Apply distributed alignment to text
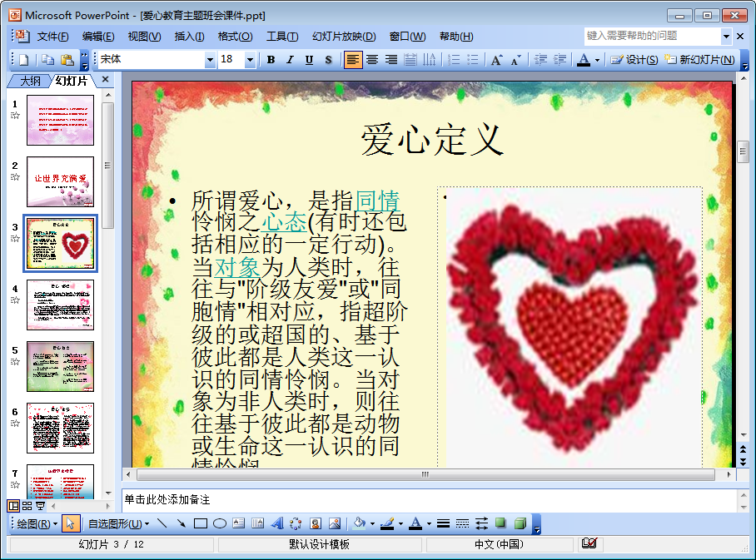756x560 pixels. [x=410, y=60]
